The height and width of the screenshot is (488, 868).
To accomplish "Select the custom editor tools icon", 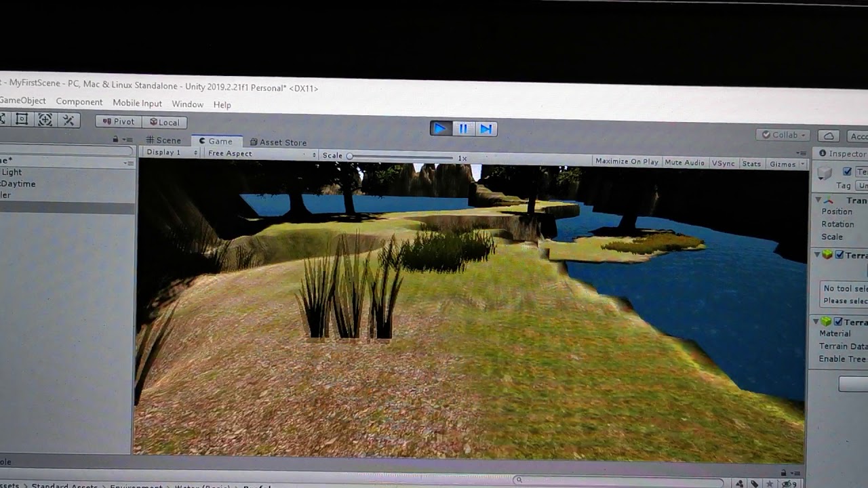I will 68,120.
